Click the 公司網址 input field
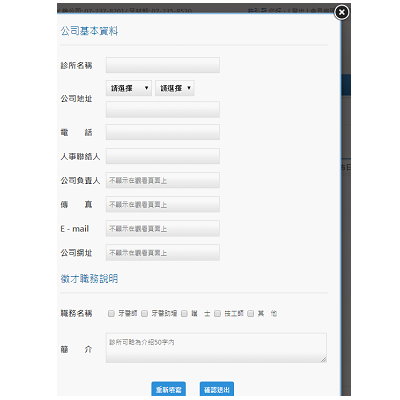The width and height of the screenshot is (400, 400). 163,253
